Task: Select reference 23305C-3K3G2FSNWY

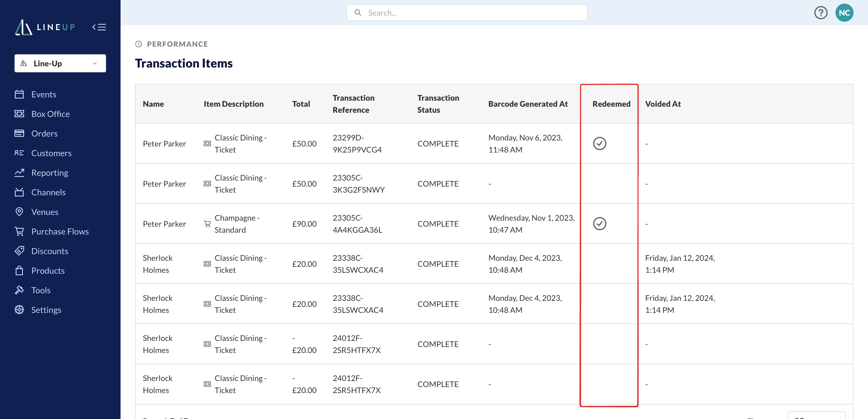Action: pyautogui.click(x=359, y=183)
